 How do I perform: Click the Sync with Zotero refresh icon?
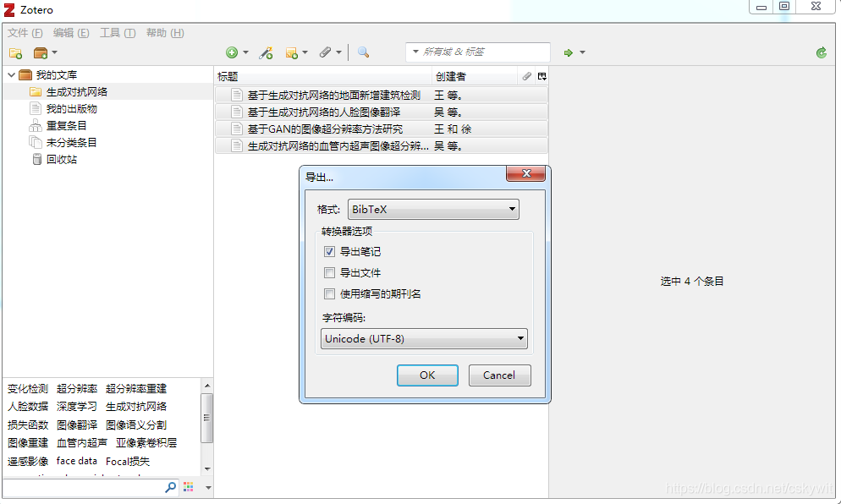click(822, 52)
